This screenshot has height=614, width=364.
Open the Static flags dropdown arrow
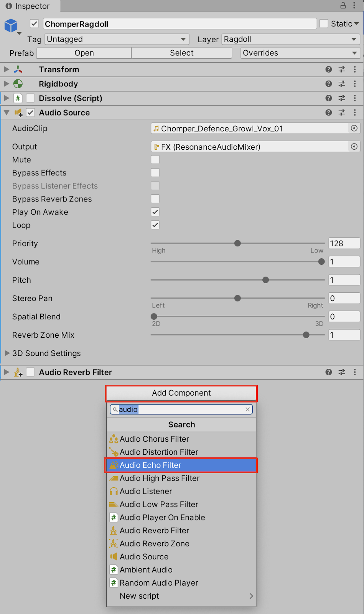357,24
